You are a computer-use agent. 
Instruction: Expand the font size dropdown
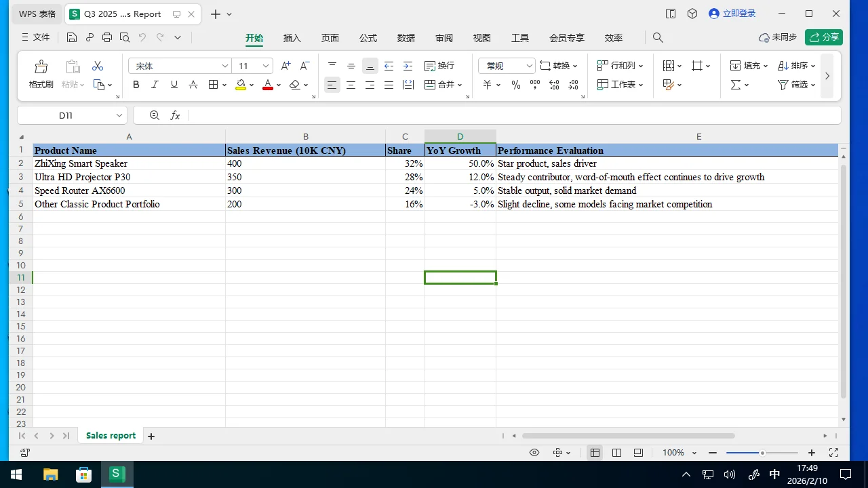(266, 66)
